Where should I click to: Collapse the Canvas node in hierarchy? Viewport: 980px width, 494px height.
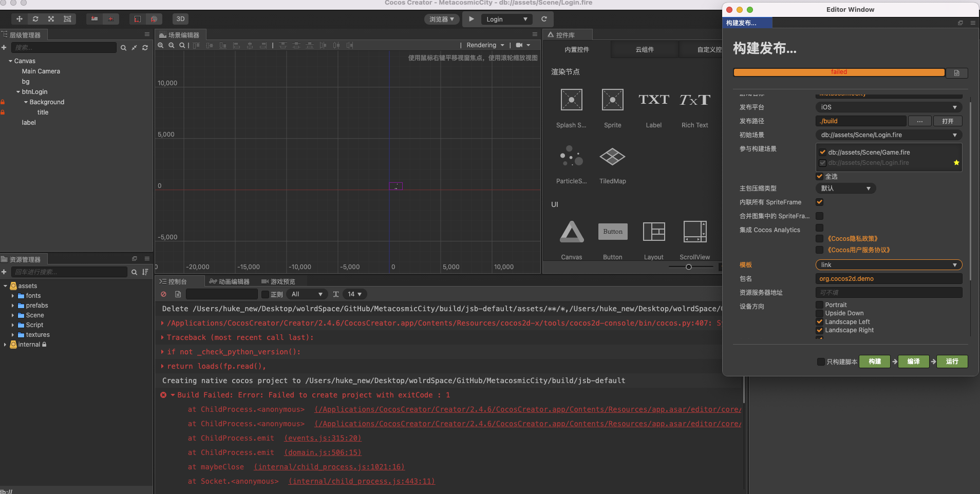click(x=10, y=61)
